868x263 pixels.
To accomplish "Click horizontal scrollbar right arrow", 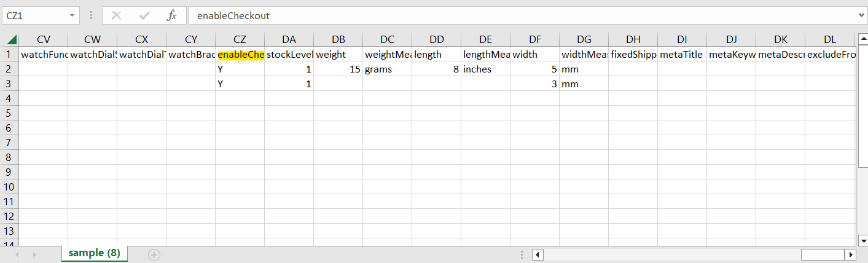I will click(851, 254).
